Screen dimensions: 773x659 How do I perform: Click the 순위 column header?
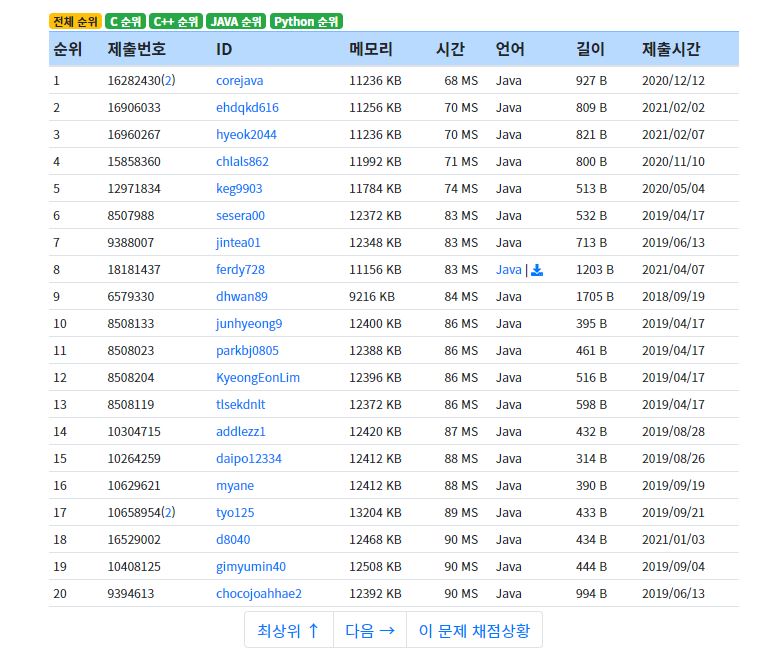click(x=68, y=49)
